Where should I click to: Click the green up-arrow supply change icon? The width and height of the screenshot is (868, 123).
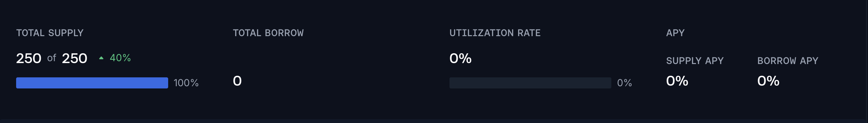tap(101, 58)
